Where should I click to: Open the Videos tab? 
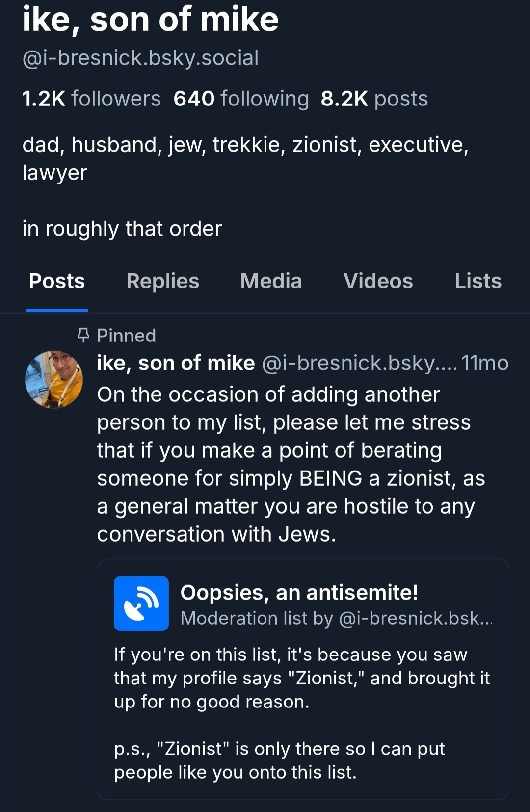[x=378, y=281]
